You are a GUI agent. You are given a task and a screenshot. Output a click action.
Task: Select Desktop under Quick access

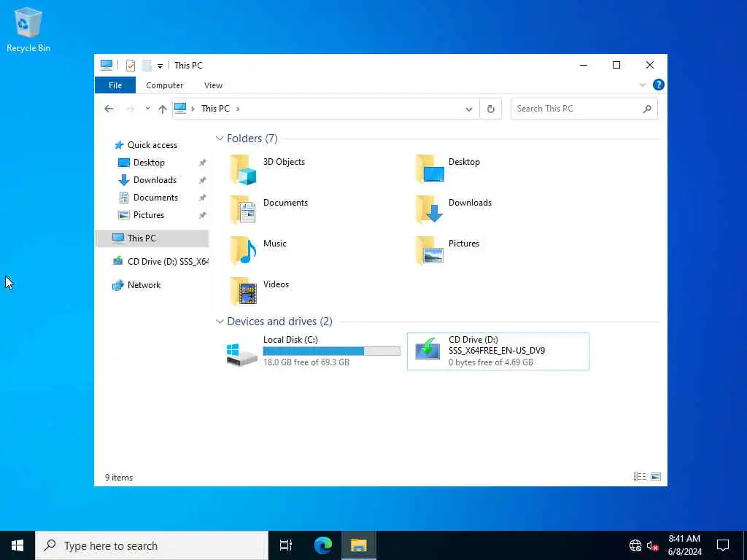coord(149,163)
